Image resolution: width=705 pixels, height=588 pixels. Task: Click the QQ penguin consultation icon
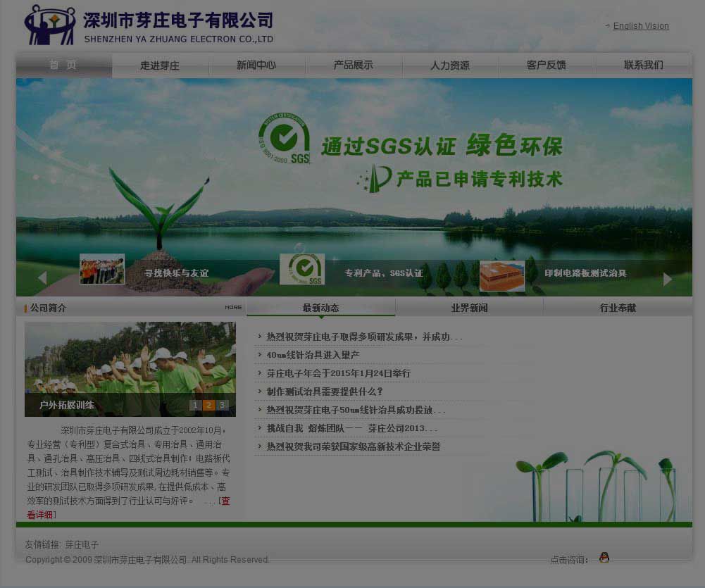pyautogui.click(x=604, y=558)
